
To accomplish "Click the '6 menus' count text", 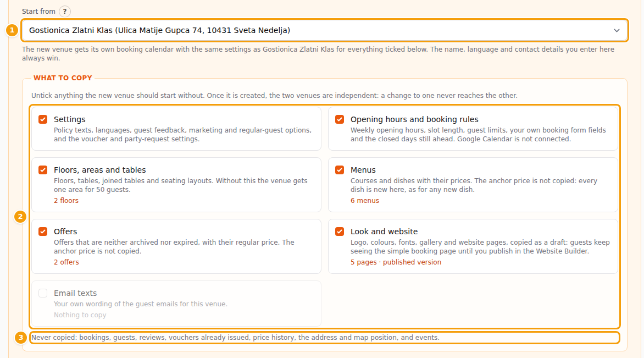I will (x=365, y=201).
